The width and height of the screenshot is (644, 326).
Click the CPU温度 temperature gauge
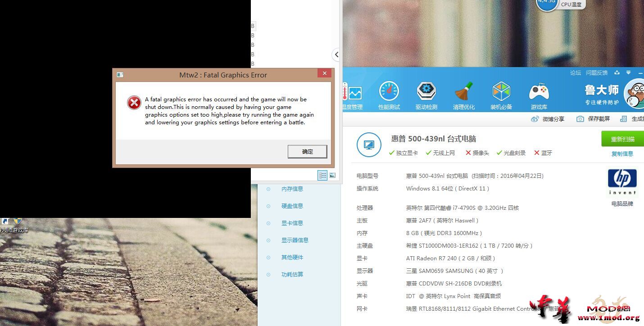pos(546,4)
